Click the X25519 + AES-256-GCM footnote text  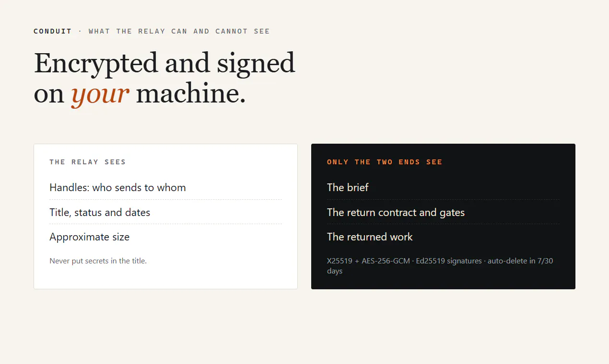coord(368,261)
